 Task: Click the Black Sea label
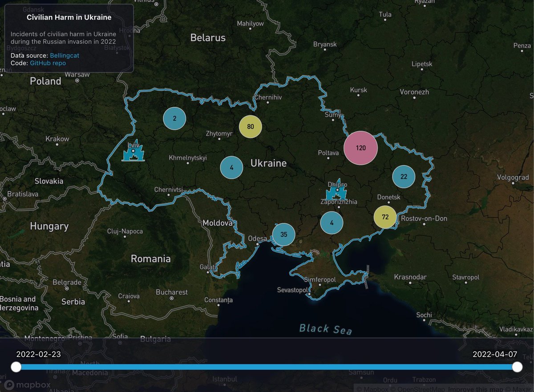coord(325,329)
